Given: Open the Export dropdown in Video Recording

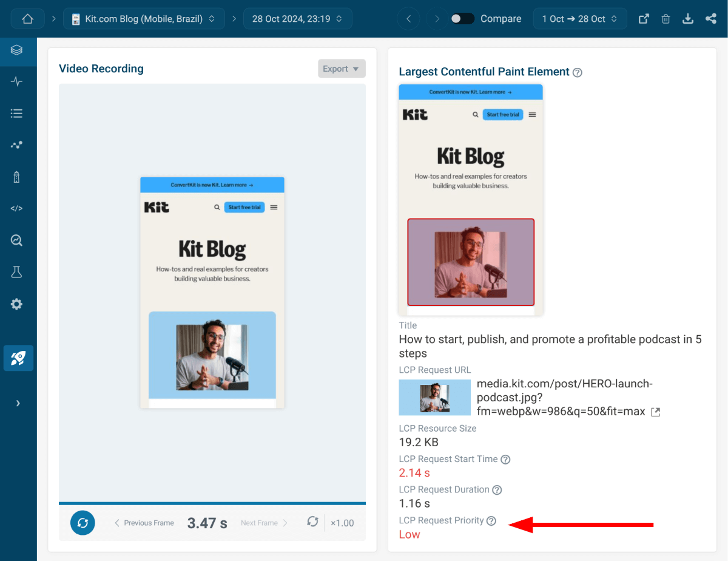Looking at the screenshot, I should [x=342, y=69].
